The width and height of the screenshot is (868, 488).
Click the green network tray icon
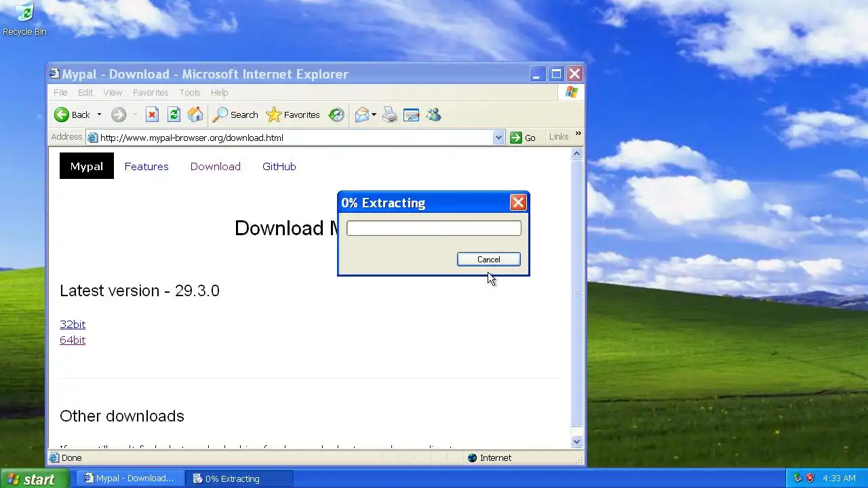797,478
